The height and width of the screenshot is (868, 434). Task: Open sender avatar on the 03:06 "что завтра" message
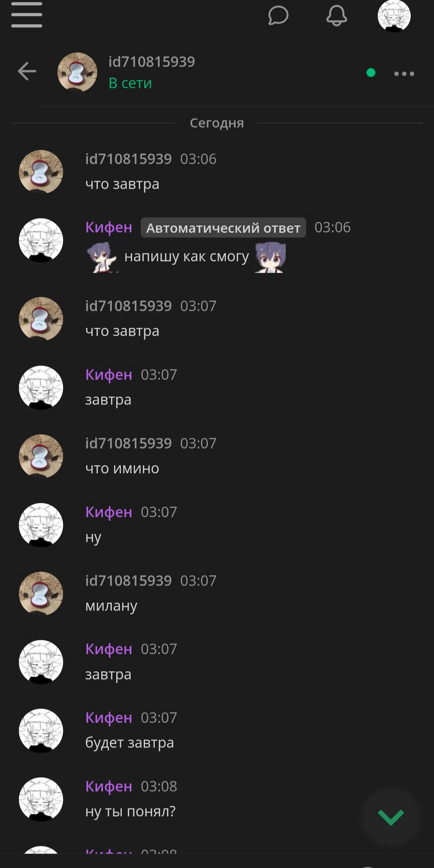(x=41, y=172)
